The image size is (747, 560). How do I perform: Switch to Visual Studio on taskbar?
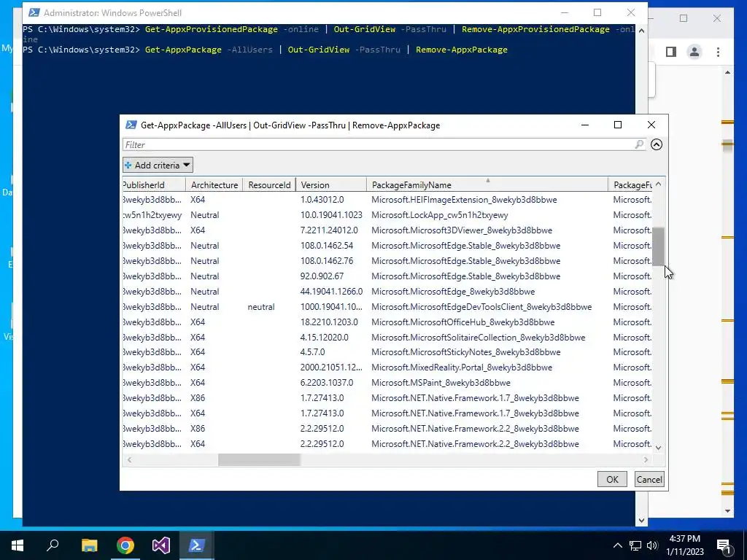coord(161,545)
